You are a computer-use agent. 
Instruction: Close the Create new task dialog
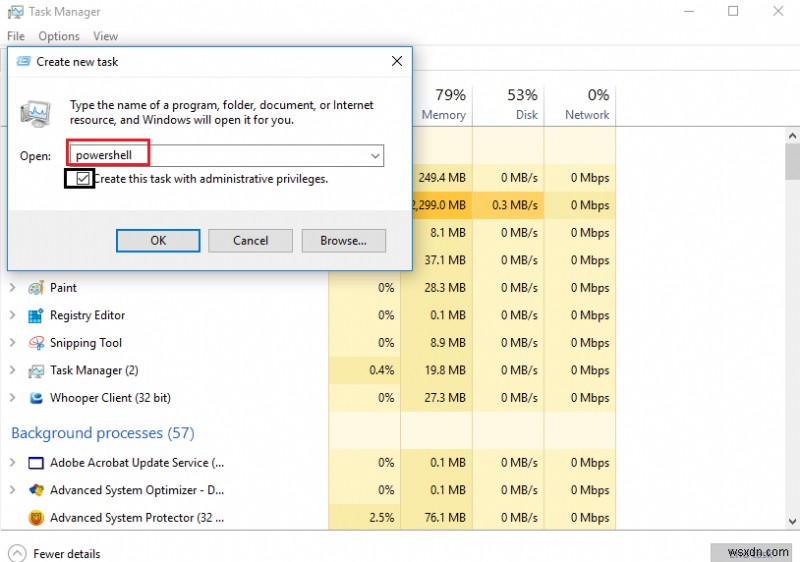397,61
